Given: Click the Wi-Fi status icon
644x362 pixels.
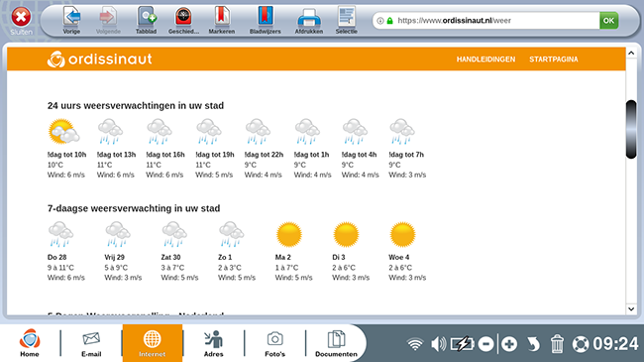Looking at the screenshot, I should point(415,344).
